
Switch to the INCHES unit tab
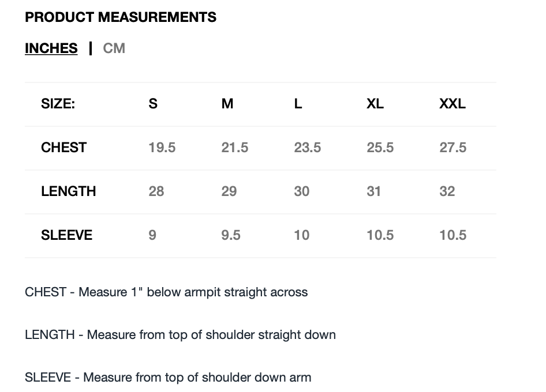tap(51, 48)
